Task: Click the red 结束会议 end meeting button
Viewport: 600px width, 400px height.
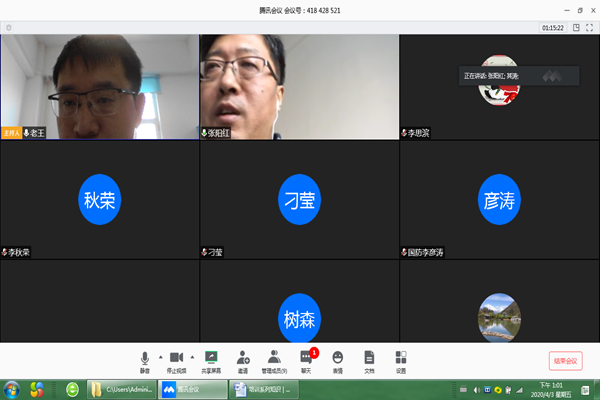Action: click(566, 361)
